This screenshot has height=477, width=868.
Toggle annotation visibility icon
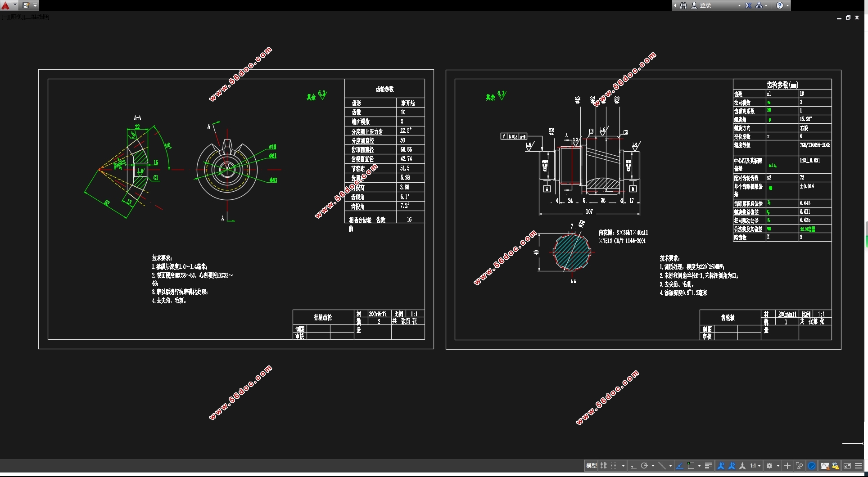pyautogui.click(x=721, y=466)
